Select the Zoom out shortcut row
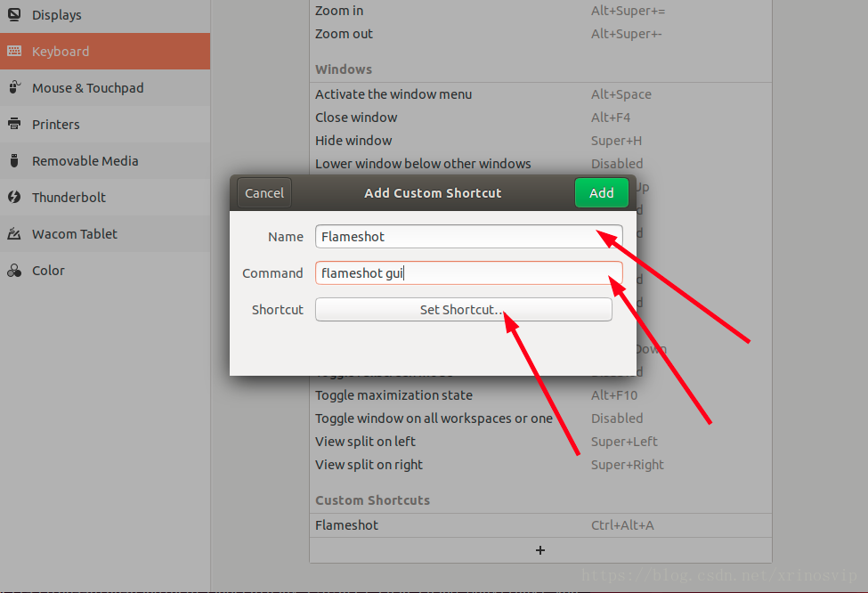868x593 pixels. tap(540, 34)
